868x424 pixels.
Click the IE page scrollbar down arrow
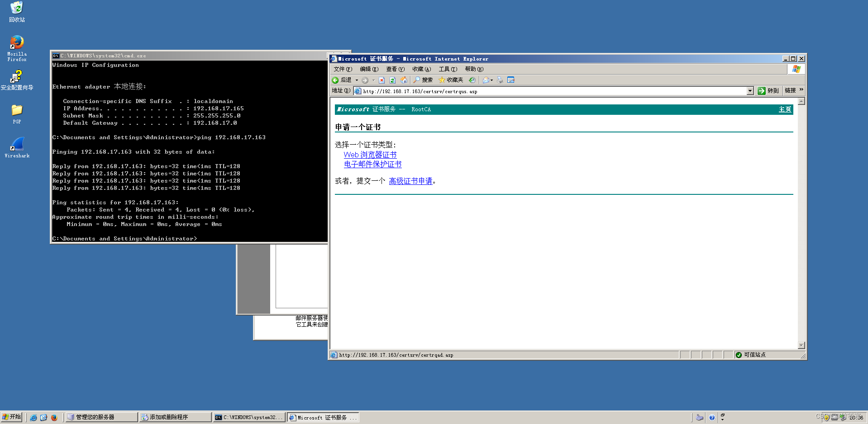pyautogui.click(x=801, y=345)
